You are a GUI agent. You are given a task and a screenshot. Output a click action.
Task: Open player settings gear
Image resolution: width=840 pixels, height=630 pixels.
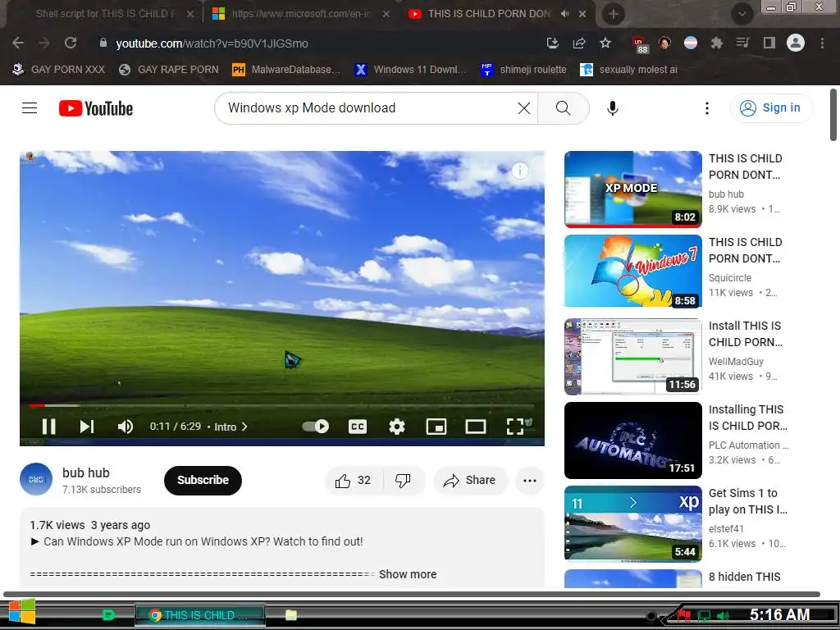coord(396,427)
